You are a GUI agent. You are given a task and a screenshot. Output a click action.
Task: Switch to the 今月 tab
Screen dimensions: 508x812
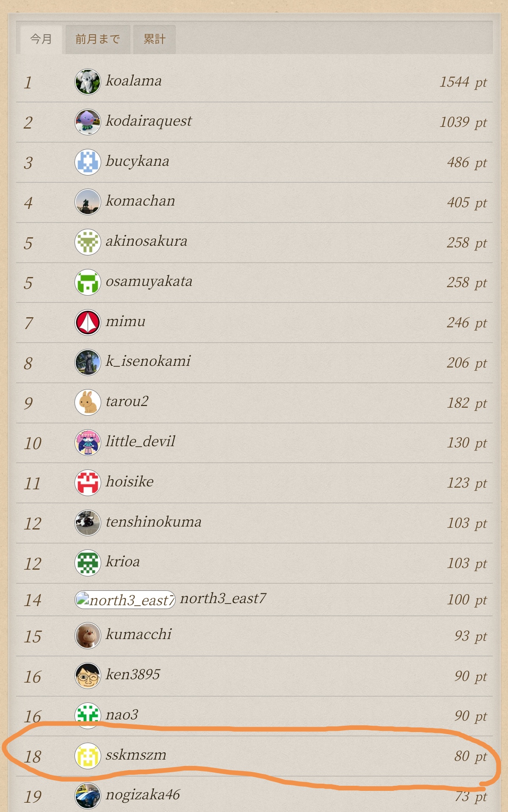click(41, 39)
